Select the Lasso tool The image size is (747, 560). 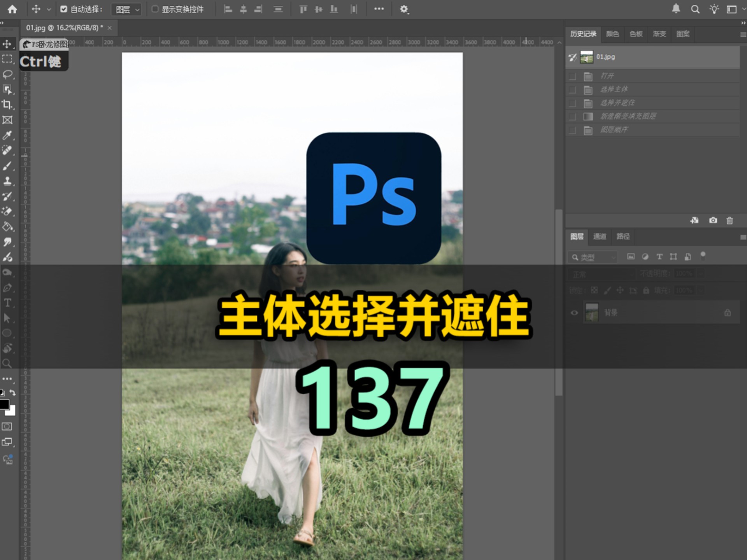[x=7, y=74]
